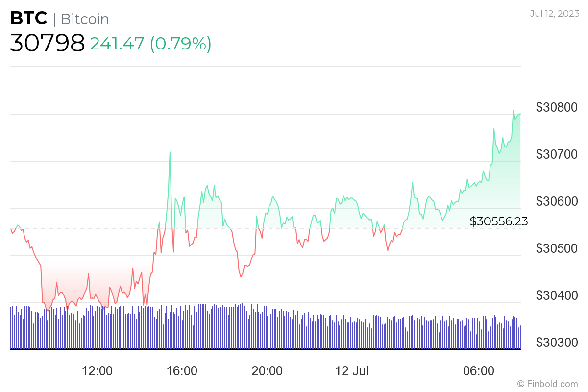
Task: Click the 06:00 time axis label
Action: [x=479, y=371]
